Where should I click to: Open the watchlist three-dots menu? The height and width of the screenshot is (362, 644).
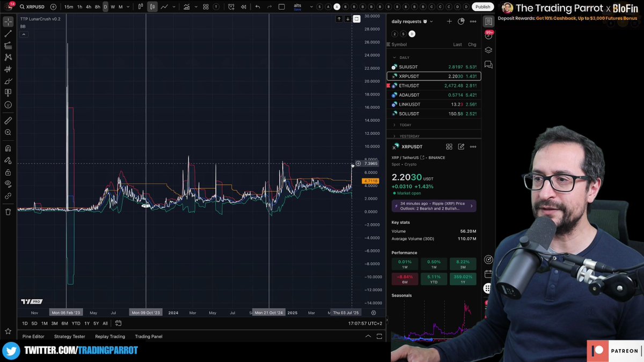(x=473, y=21)
